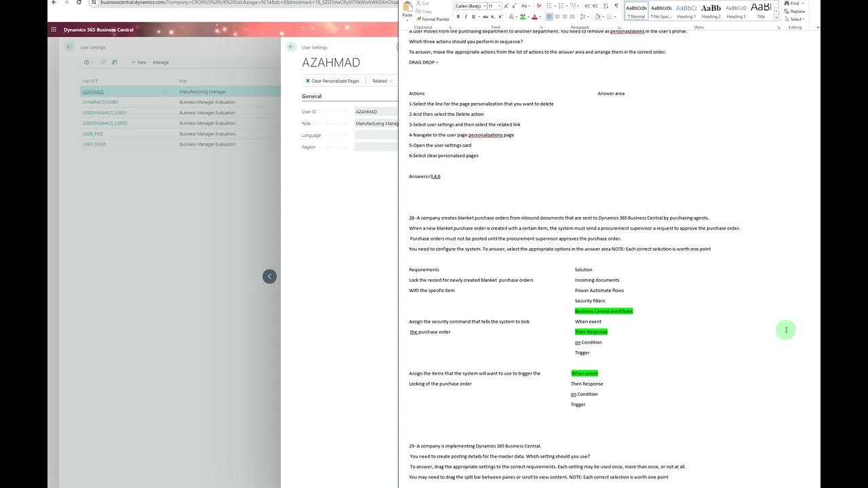The height and width of the screenshot is (488, 868).
Task: Open the Manage menu in User Settings
Action: tap(161, 62)
